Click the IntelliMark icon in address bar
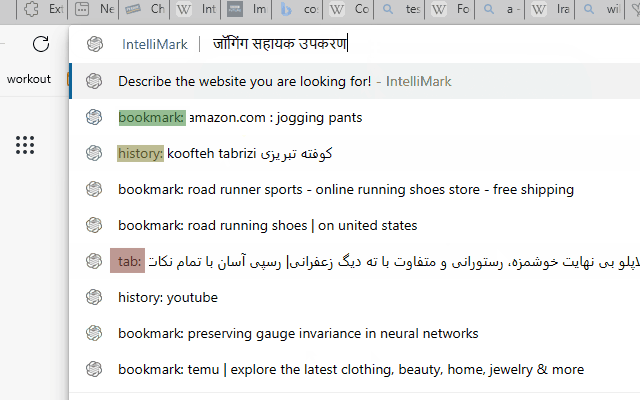The image size is (640, 400). click(95, 44)
